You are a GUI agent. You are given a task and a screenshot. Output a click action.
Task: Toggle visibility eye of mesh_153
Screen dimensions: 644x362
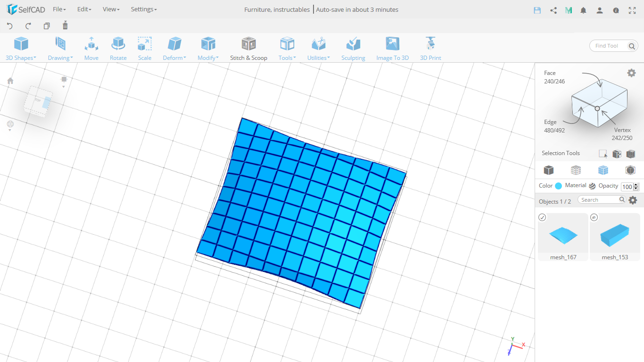[594, 217]
